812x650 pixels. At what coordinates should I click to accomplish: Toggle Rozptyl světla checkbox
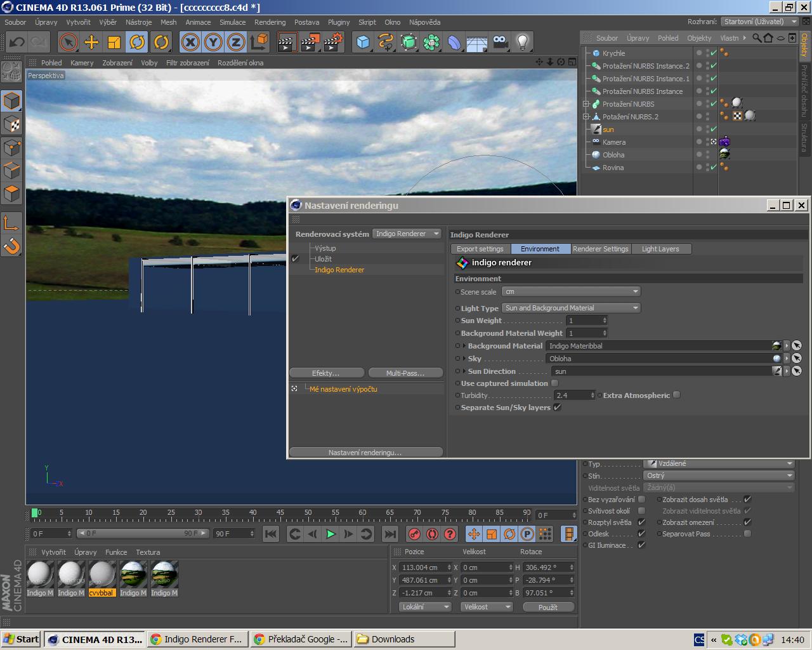(x=641, y=522)
